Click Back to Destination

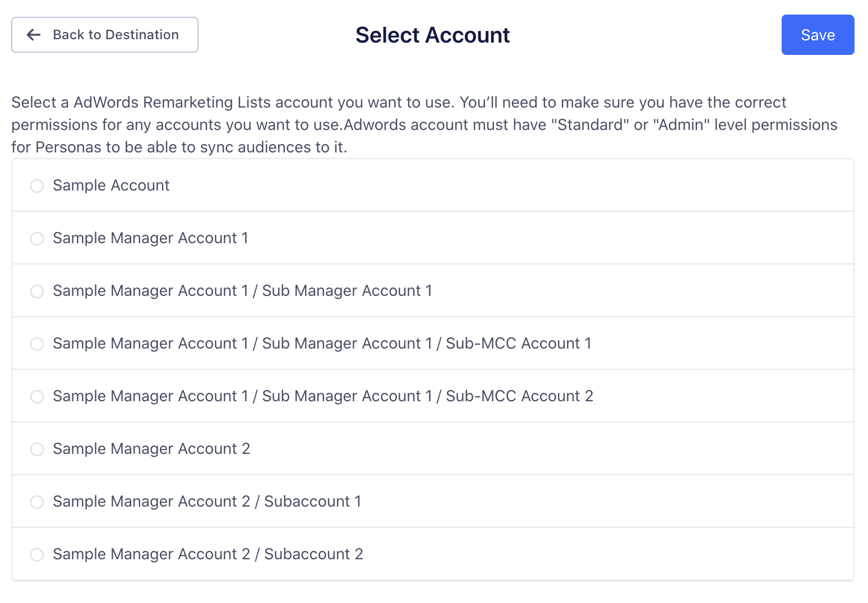coord(104,35)
